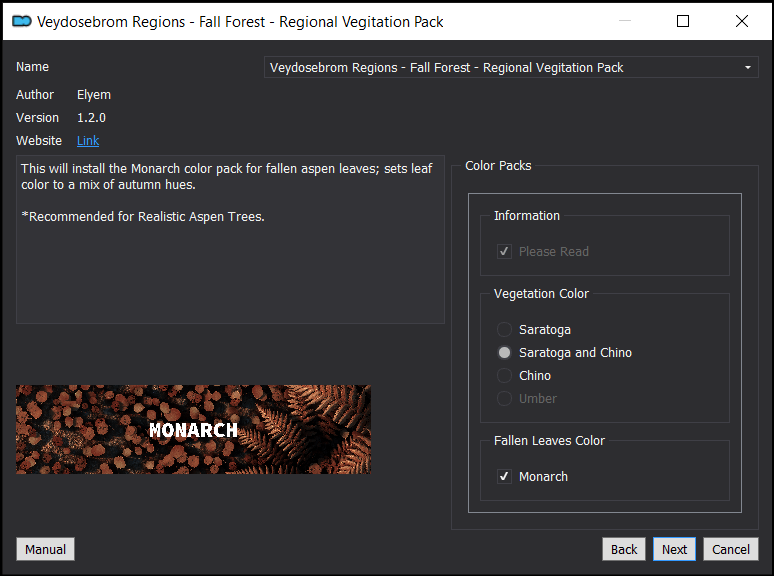Click the author name Elyem
Screen dimensions: 774x576
pos(94,95)
